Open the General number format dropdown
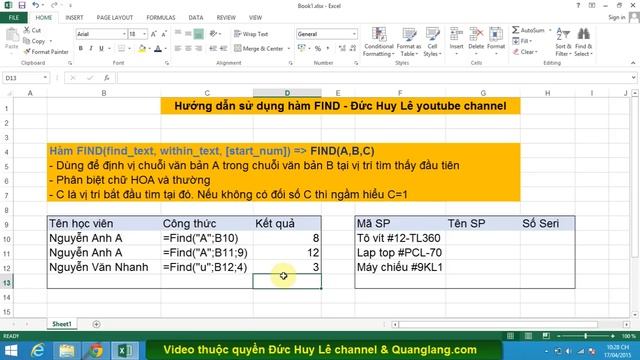The height and width of the screenshot is (360, 640). tap(354, 34)
